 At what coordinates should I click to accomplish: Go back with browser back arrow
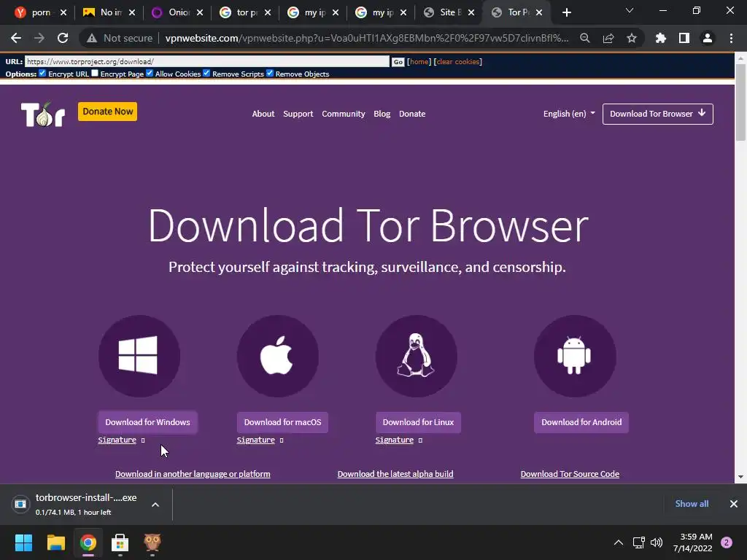[16, 38]
